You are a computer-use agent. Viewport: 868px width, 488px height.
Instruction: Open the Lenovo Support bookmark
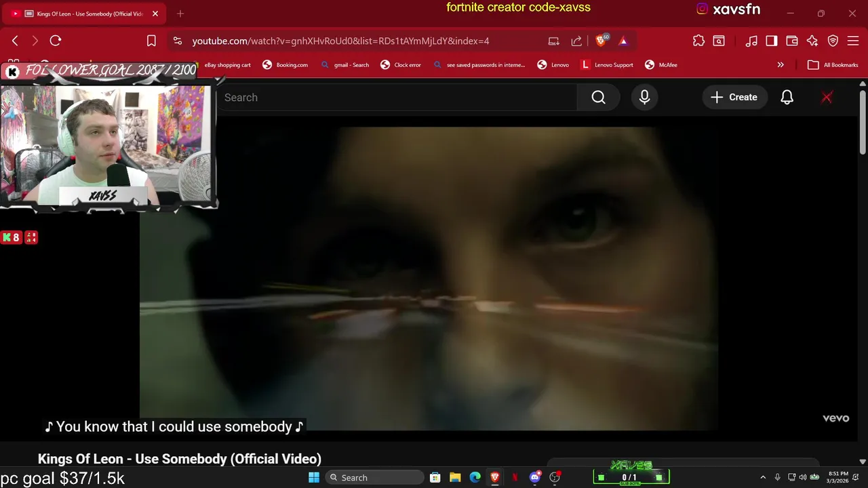pos(607,65)
